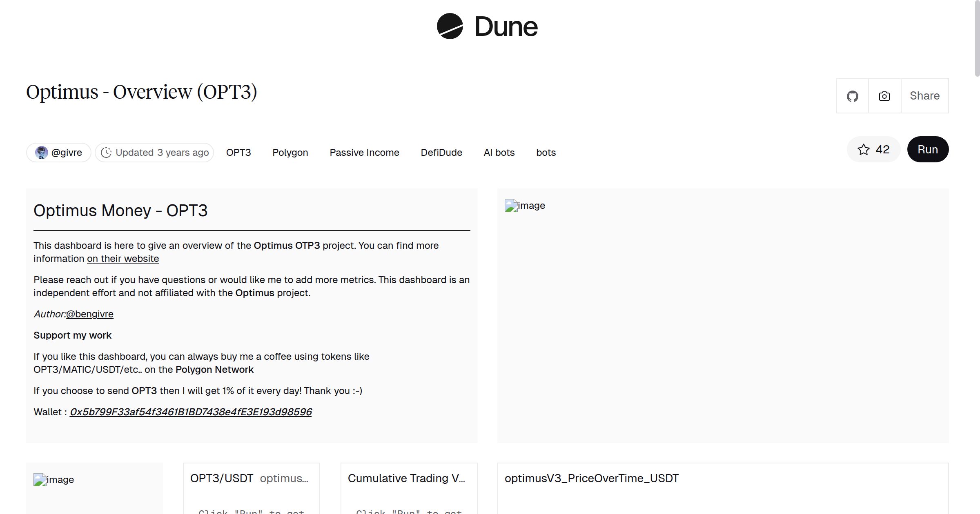Select the Polygon tag

click(x=290, y=153)
